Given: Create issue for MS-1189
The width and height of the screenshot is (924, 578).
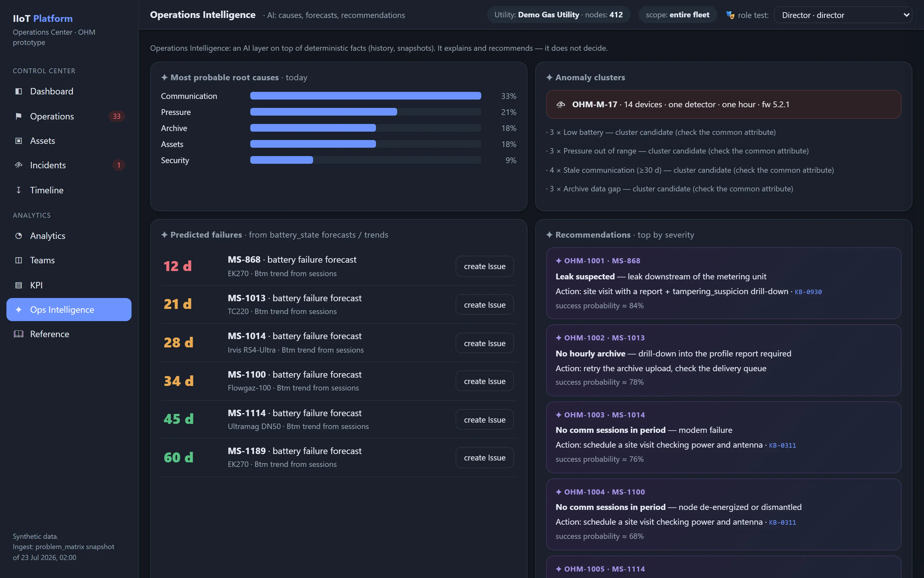Looking at the screenshot, I should pyautogui.click(x=484, y=458).
